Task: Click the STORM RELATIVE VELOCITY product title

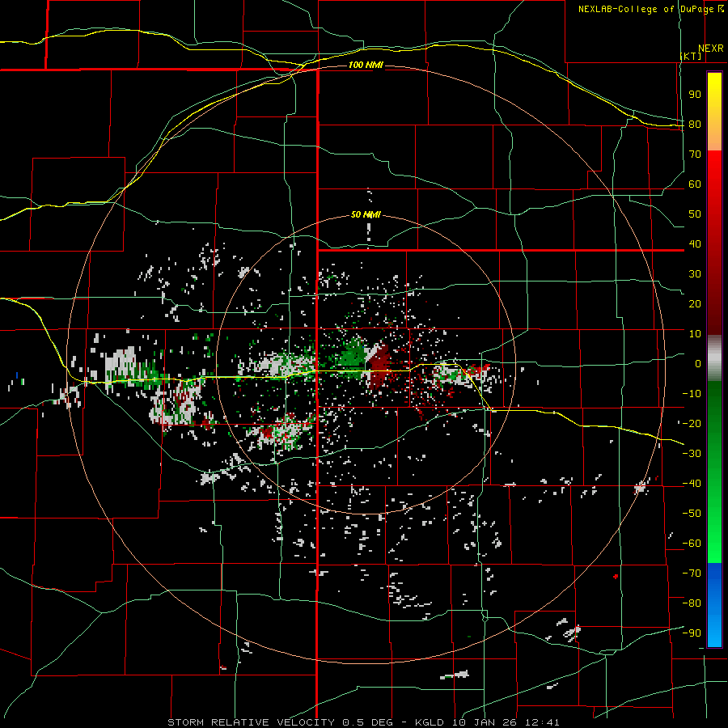Action: point(251,722)
